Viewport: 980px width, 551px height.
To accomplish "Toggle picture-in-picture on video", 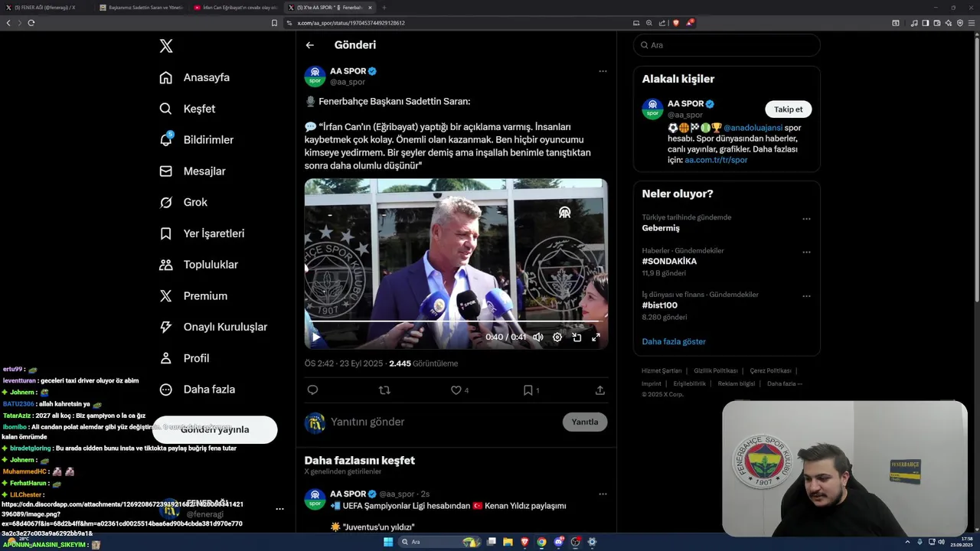I will point(577,337).
